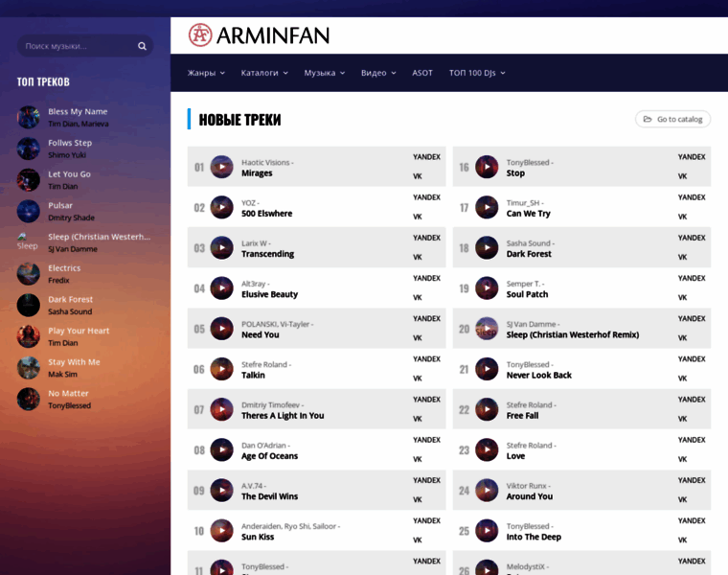
Task: Play track 17 Can We Try
Action: coord(487,207)
